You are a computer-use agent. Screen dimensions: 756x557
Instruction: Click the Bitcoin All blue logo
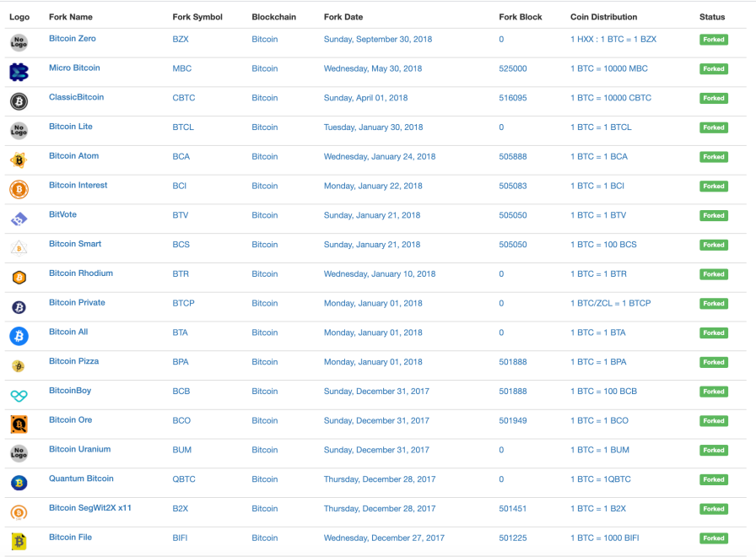pos(19,336)
